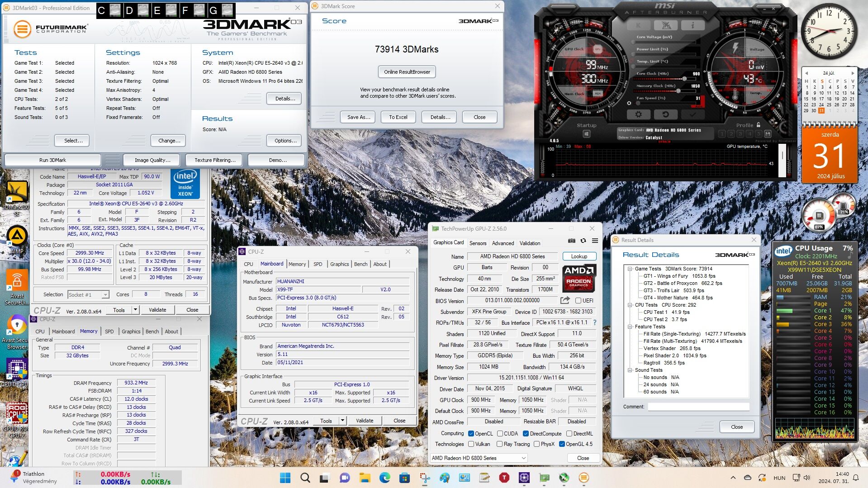Switch to Validation tab in GPU-Z

(530, 243)
